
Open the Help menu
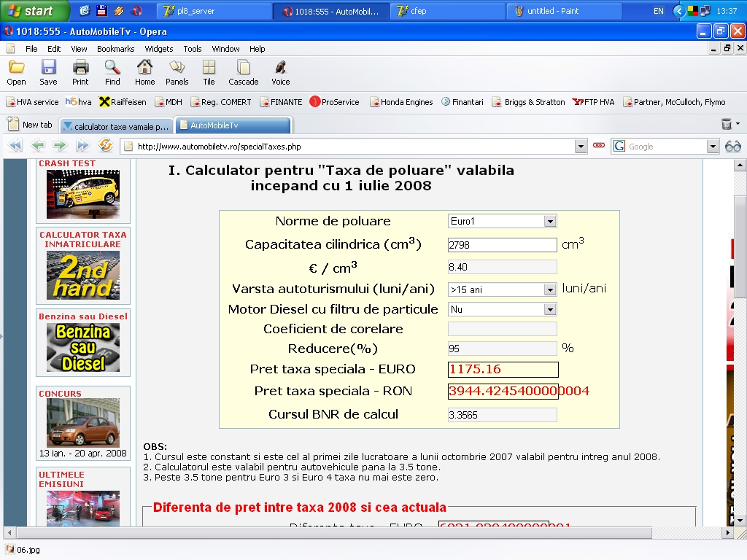coord(257,49)
